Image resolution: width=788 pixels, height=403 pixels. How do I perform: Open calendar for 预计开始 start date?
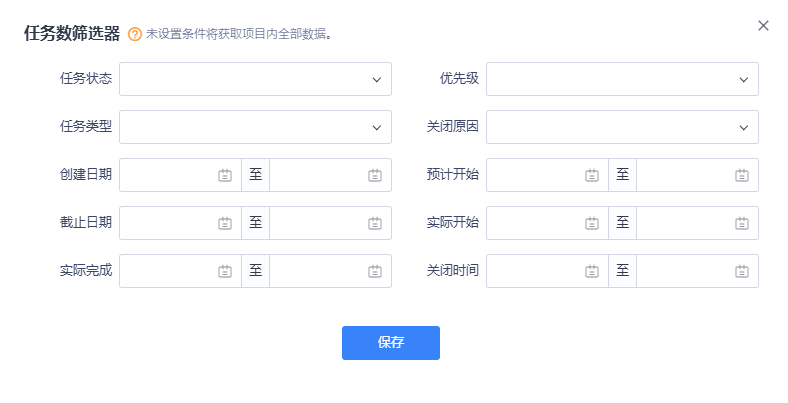click(x=592, y=175)
